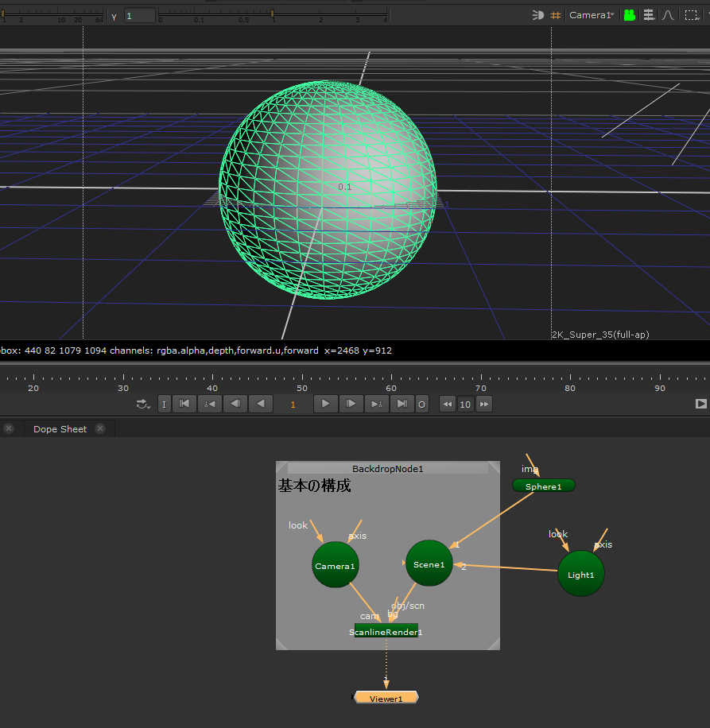
Task: Set the out point with O button
Action: coord(421,405)
